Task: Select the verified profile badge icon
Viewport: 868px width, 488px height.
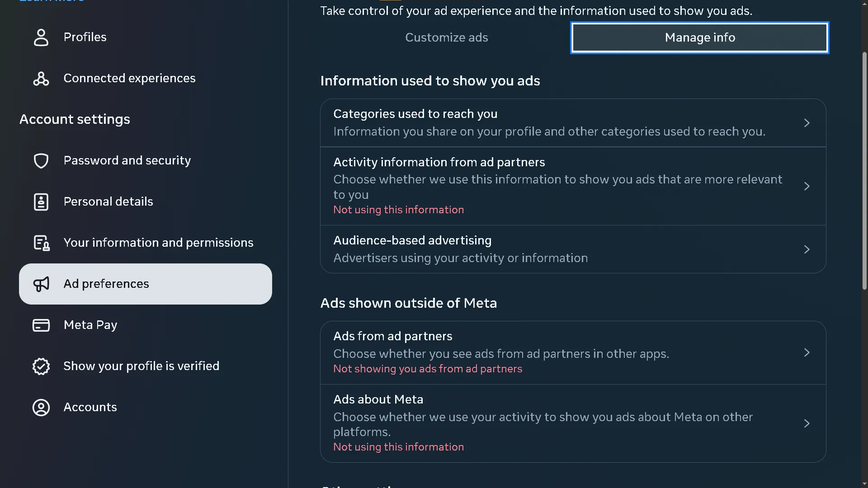Action: click(x=41, y=366)
